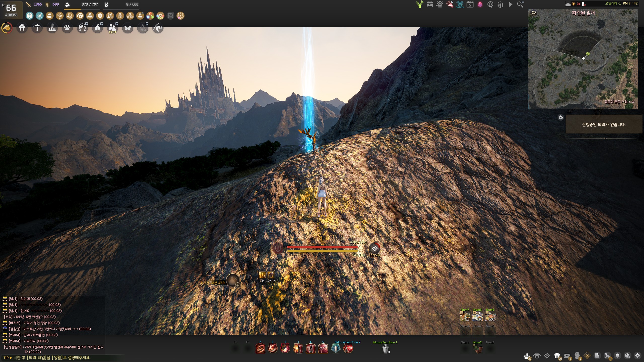Screen dimensions: 644x362
Task: Click the telescope icon with 4
Action: point(608,356)
